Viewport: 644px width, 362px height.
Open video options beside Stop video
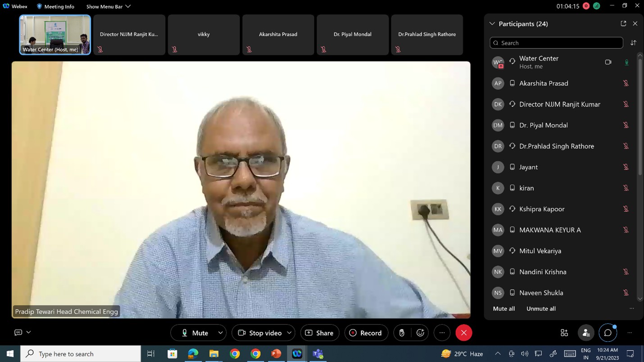click(290, 333)
